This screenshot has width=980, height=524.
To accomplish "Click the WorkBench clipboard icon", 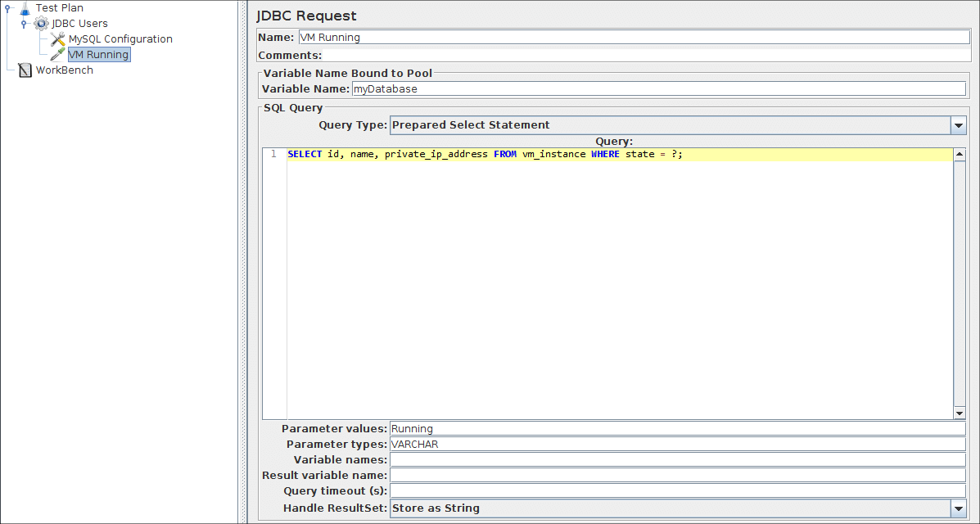I will point(25,70).
